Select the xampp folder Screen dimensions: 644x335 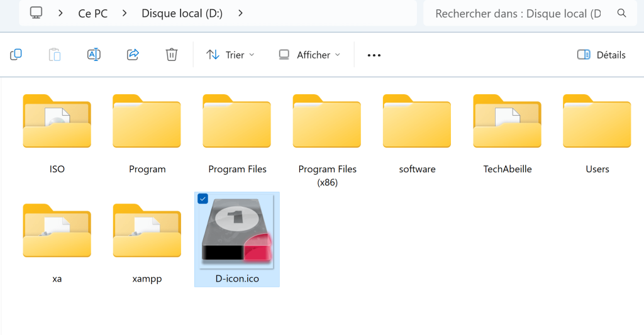coord(147,231)
